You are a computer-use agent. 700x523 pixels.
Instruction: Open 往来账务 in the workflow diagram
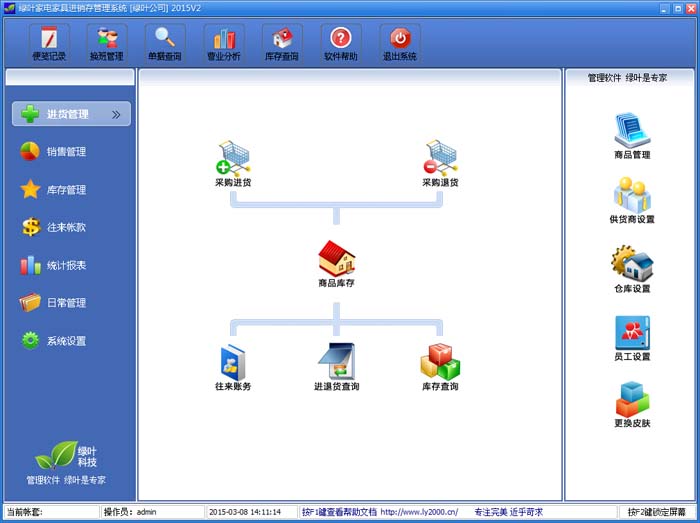point(233,362)
